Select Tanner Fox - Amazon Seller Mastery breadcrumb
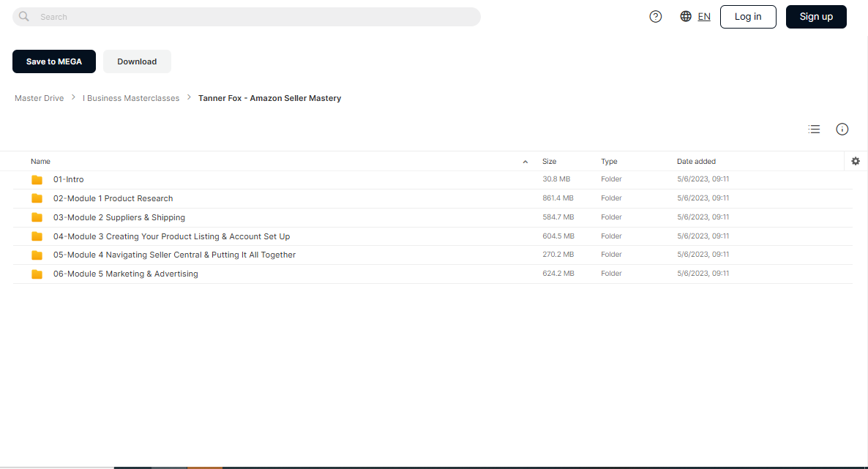Image resolution: width=868 pixels, height=469 pixels. (269, 98)
